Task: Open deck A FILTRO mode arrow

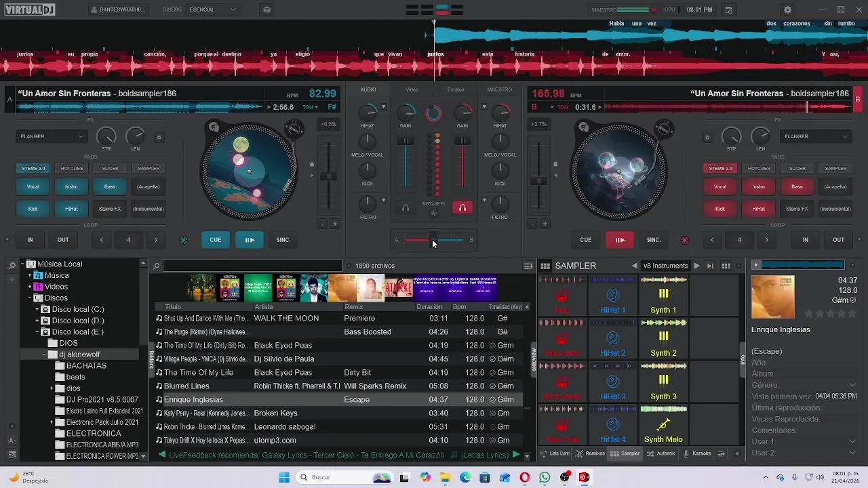Action: pyautogui.click(x=384, y=200)
